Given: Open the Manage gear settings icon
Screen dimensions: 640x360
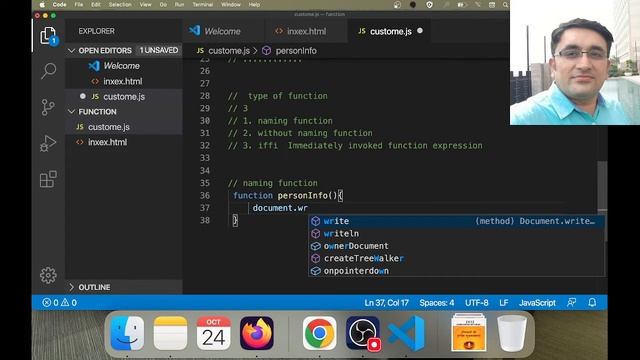Looking at the screenshot, I should [48, 275].
